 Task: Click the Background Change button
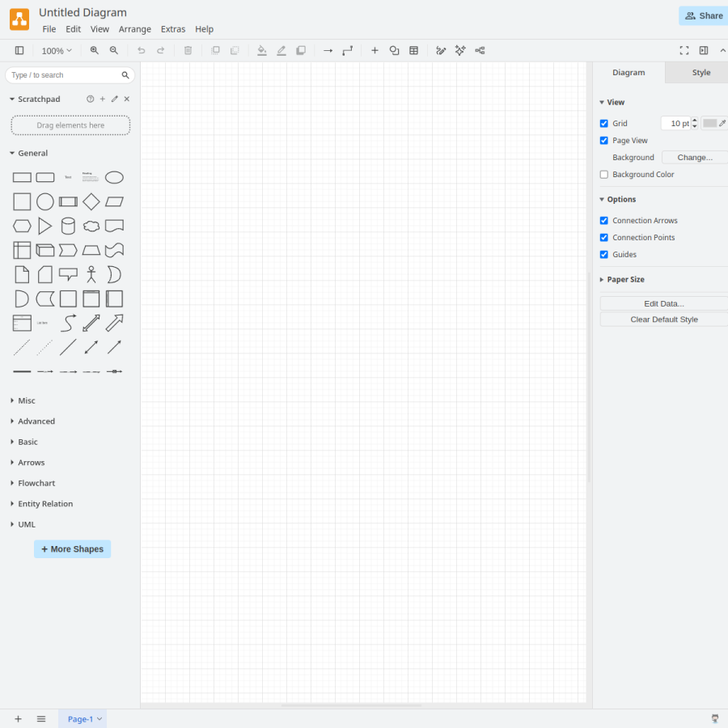tap(695, 158)
